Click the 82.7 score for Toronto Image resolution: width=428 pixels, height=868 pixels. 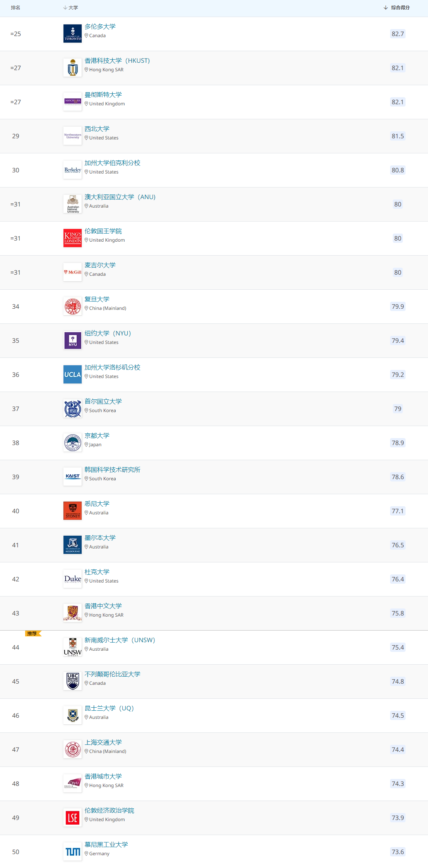(x=398, y=34)
